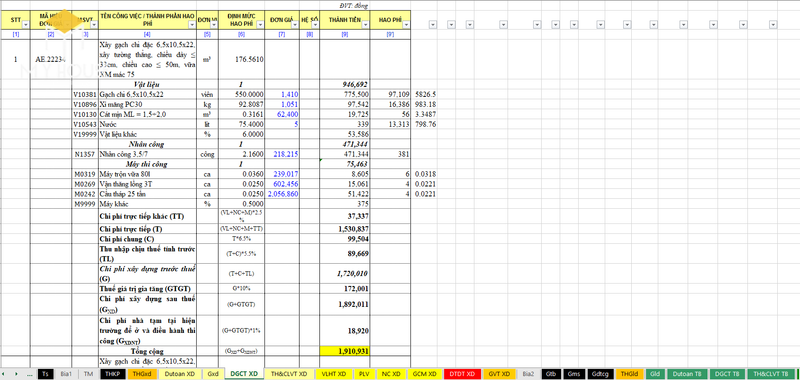Switch to the THGld sheet tab
The width and height of the screenshot is (800, 380).
pyautogui.click(x=630, y=374)
